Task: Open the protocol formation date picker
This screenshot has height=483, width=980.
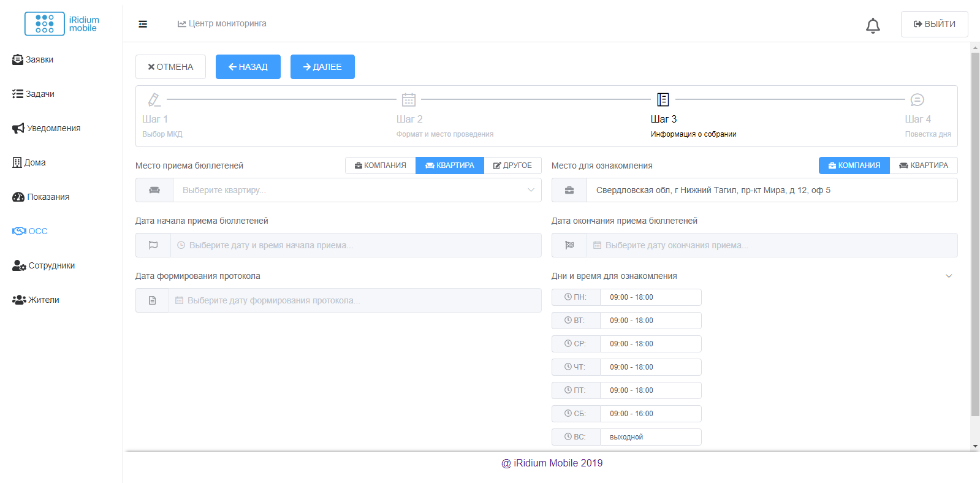Action: [x=355, y=300]
